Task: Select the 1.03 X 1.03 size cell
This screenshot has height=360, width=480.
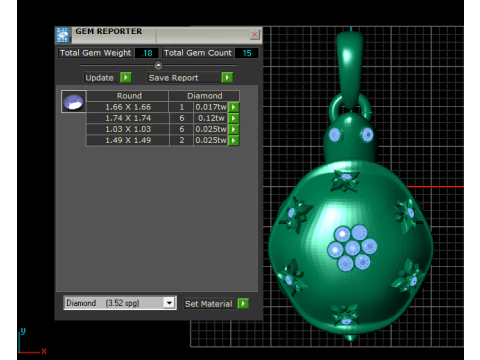Action: 128,129
